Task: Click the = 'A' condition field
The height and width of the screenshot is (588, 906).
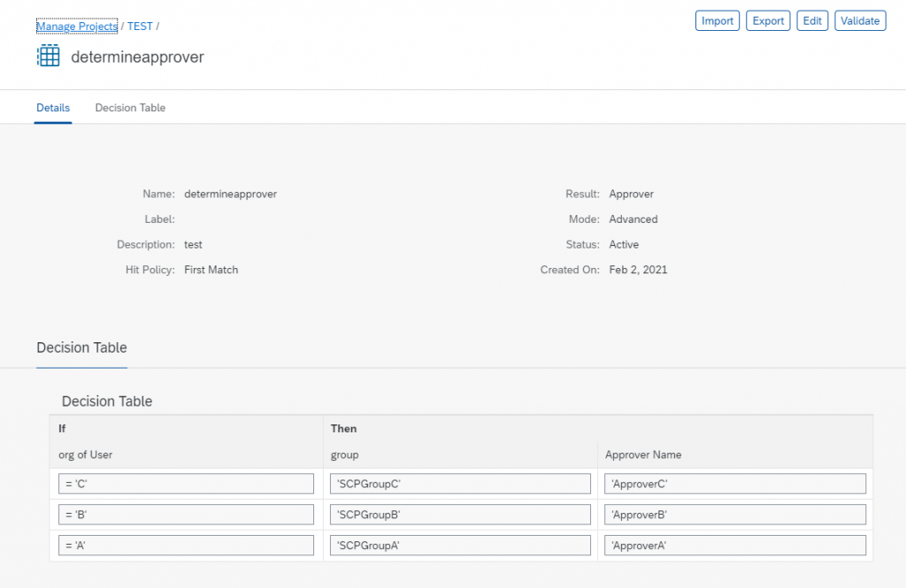Action: click(186, 546)
